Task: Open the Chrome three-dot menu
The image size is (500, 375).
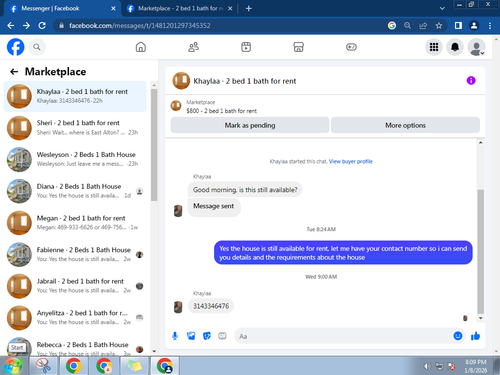Action: [x=490, y=25]
